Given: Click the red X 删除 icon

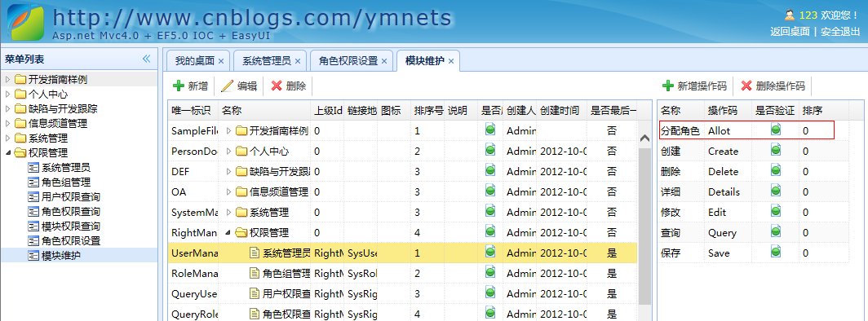Looking at the screenshot, I should click(277, 86).
